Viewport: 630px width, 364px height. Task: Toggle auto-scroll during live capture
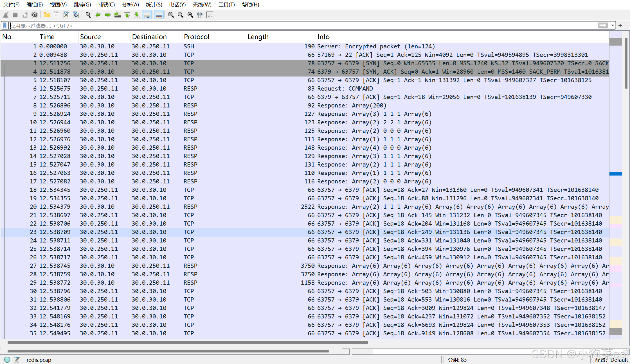coord(147,15)
